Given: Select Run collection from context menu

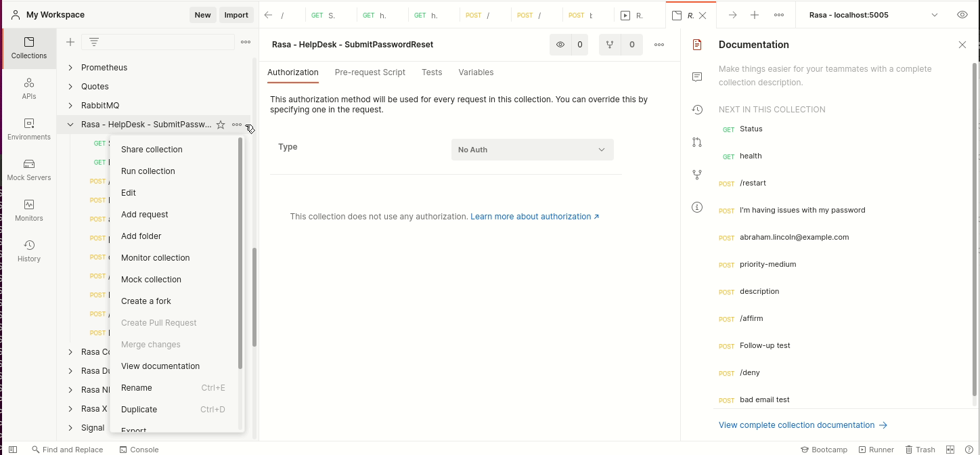Looking at the screenshot, I should (x=148, y=171).
